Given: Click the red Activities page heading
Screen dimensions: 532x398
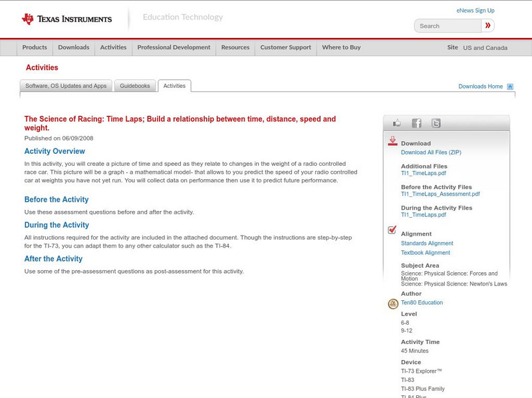Looking at the screenshot, I should pyautogui.click(x=42, y=68).
